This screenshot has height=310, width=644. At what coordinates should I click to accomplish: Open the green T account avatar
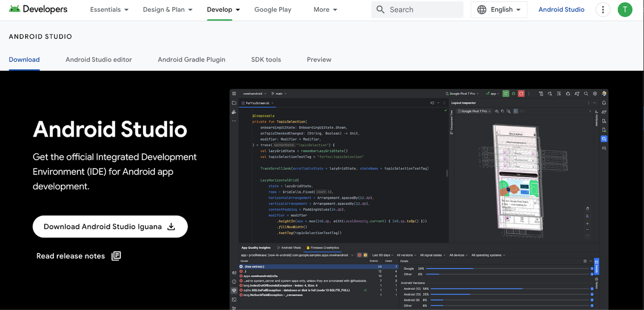625,10
